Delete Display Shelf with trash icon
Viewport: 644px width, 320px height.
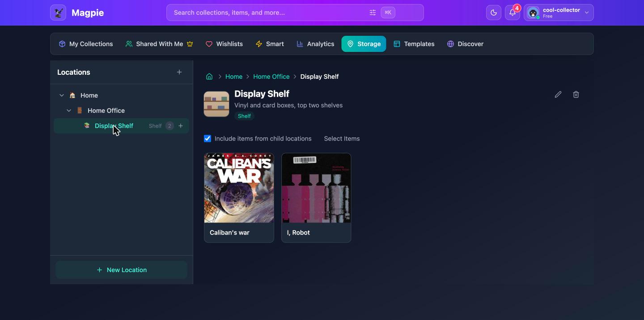pyautogui.click(x=576, y=94)
